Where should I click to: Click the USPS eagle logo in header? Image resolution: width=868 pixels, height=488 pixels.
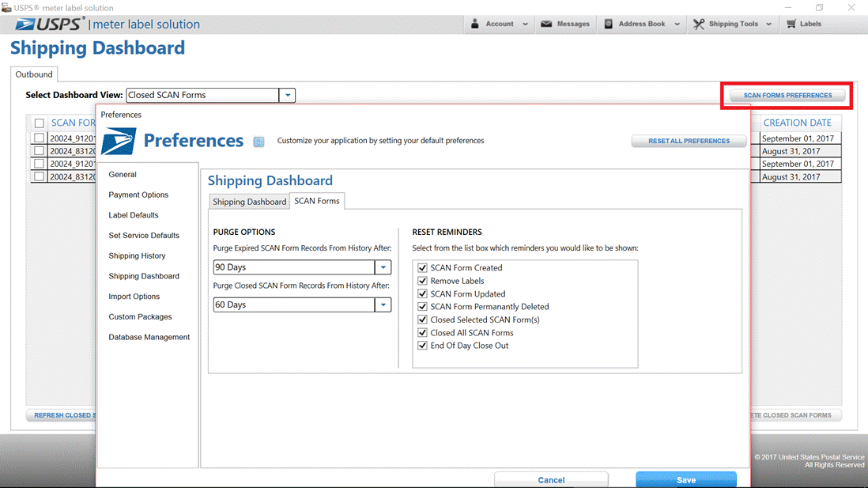click(x=25, y=25)
